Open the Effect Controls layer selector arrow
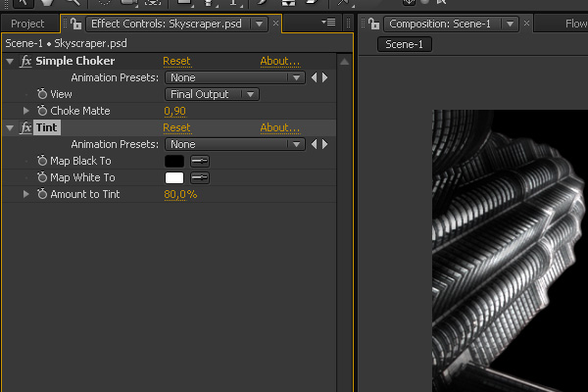588x392 pixels. click(x=259, y=24)
